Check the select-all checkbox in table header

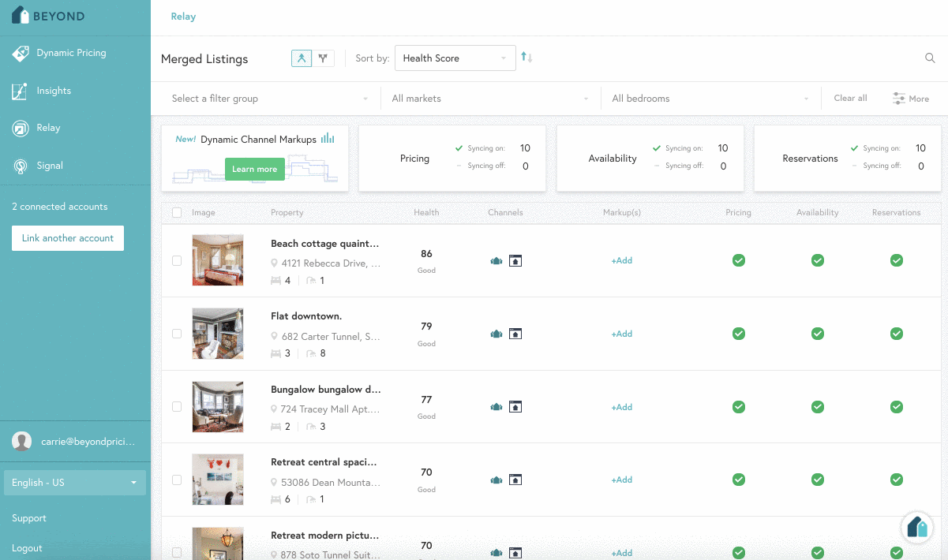click(177, 212)
